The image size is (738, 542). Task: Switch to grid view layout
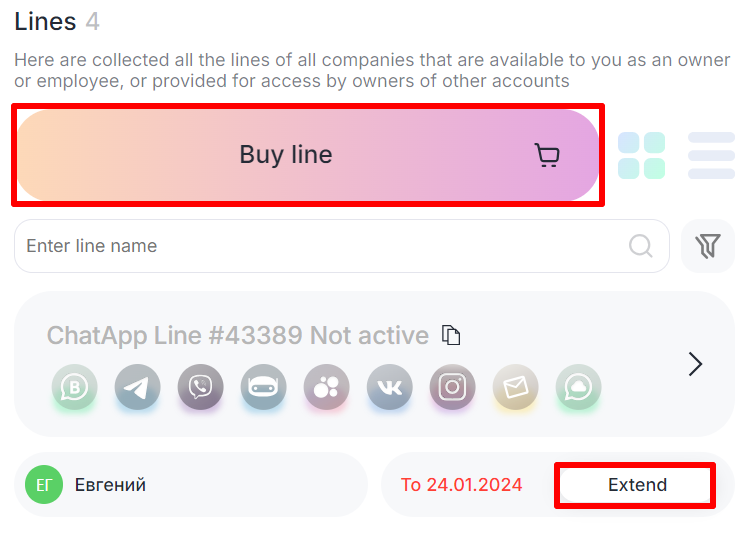pos(641,155)
